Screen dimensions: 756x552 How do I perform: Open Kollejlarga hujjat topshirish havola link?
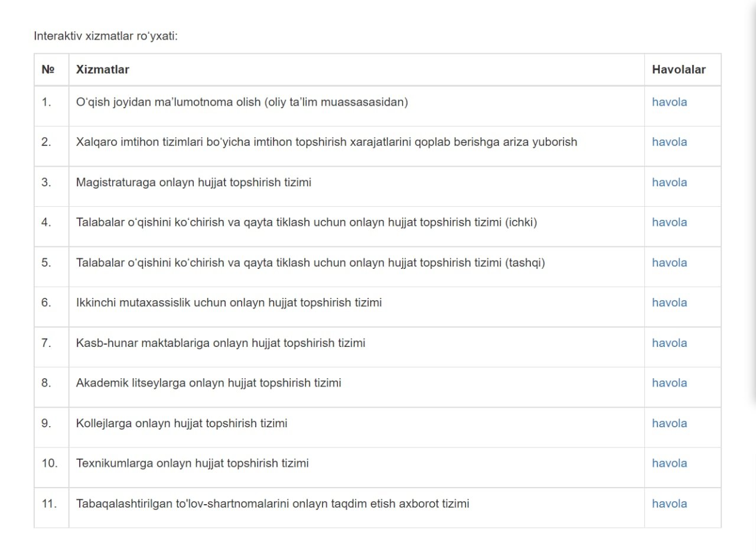(x=669, y=423)
